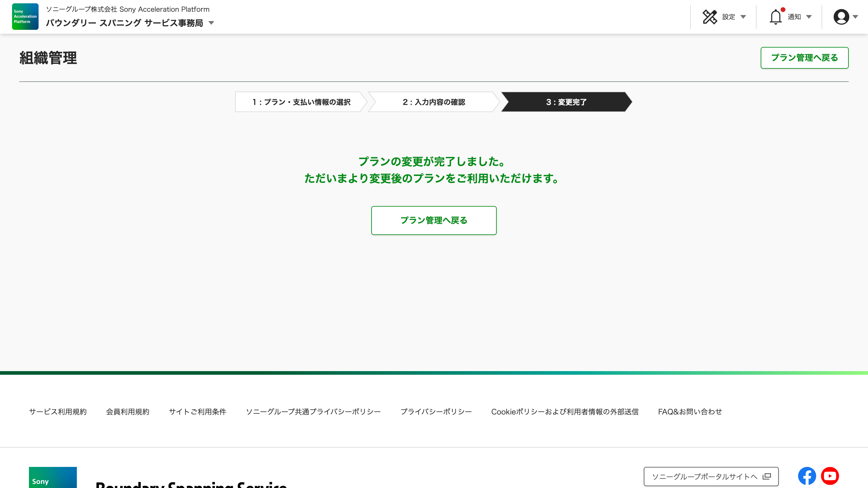Click the notification bell icon

click(776, 16)
